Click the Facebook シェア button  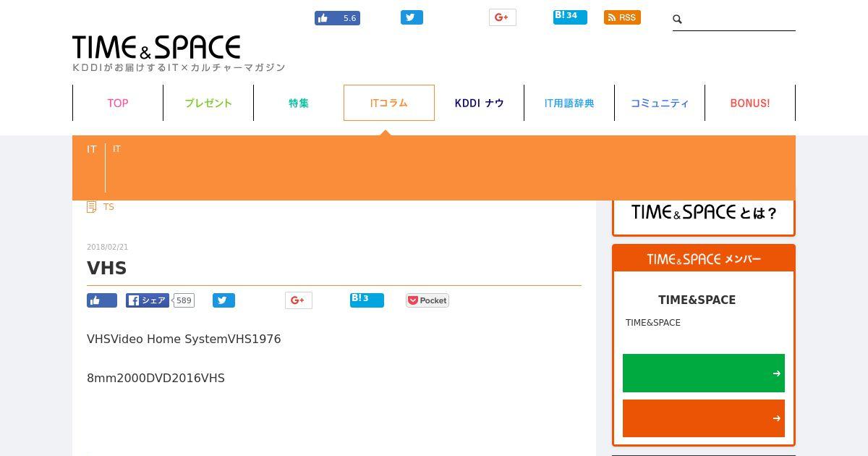(x=148, y=300)
